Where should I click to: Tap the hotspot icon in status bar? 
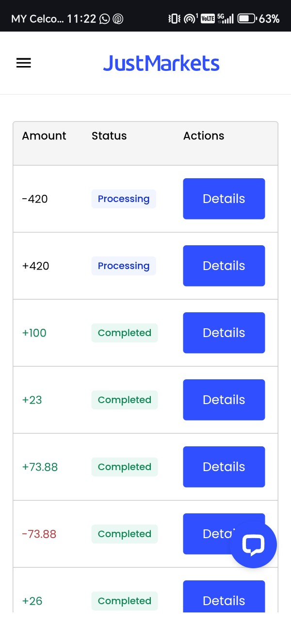click(x=190, y=19)
